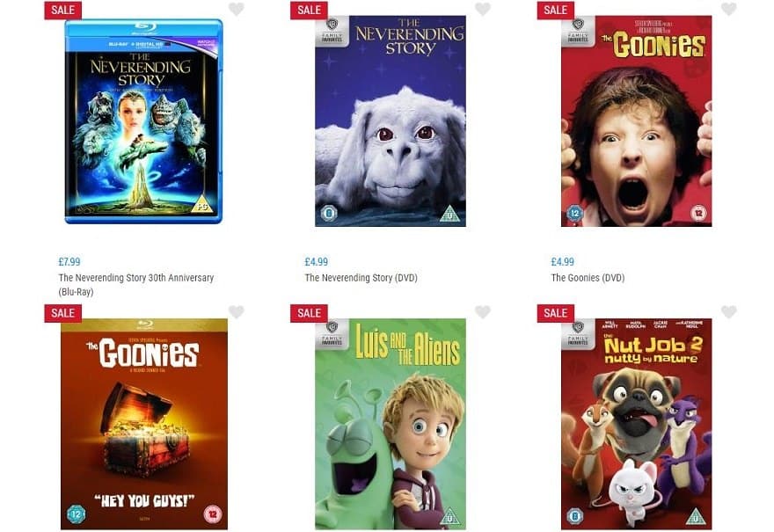Open The Neverending Story (DVD) title link
774x532 pixels.
(361, 278)
